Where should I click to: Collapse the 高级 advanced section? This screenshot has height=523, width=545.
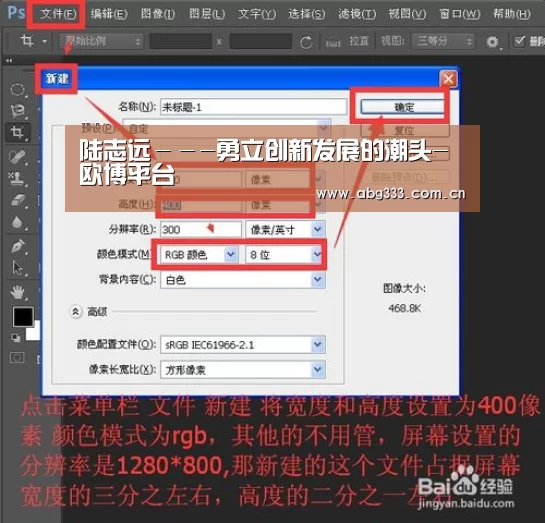[x=75, y=312]
